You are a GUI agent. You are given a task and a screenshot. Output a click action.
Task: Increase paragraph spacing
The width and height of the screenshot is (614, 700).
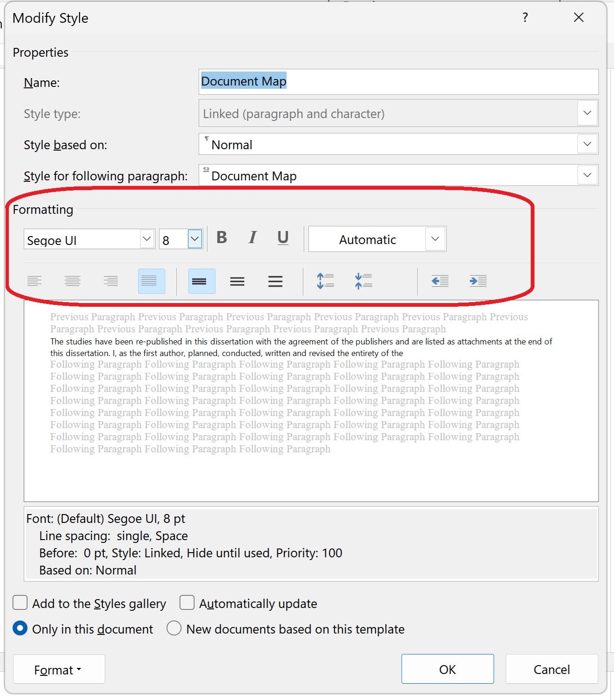325,281
